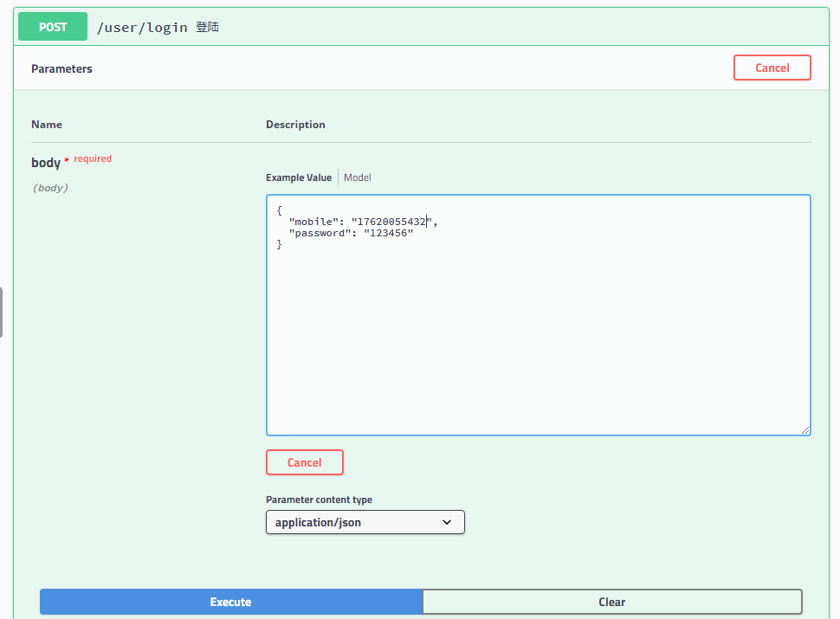
Task: Open the application/json content type dropdown
Action: pyautogui.click(x=365, y=522)
